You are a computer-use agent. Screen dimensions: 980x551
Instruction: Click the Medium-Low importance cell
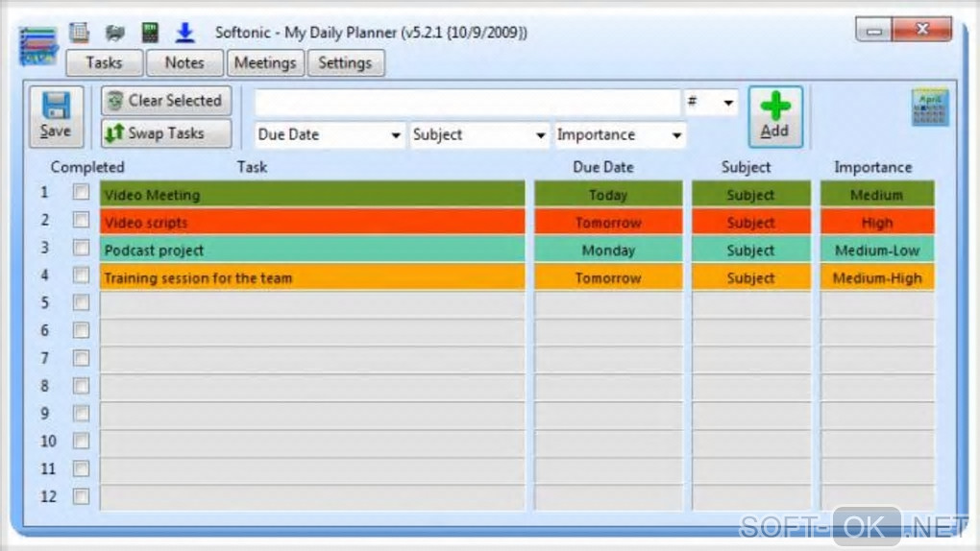[877, 250]
